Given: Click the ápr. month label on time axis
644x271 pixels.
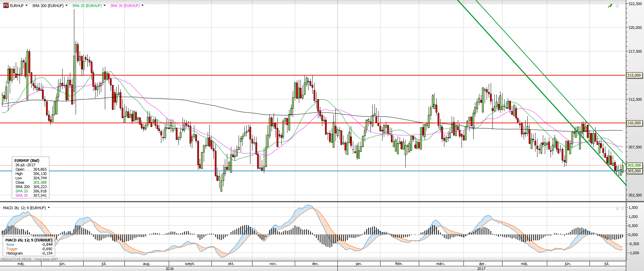Looking at the screenshot, I should click(x=482, y=264).
